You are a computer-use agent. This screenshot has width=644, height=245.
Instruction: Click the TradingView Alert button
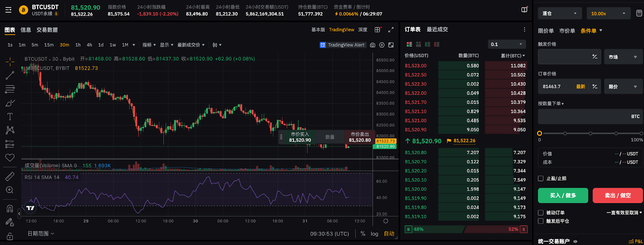343,45
